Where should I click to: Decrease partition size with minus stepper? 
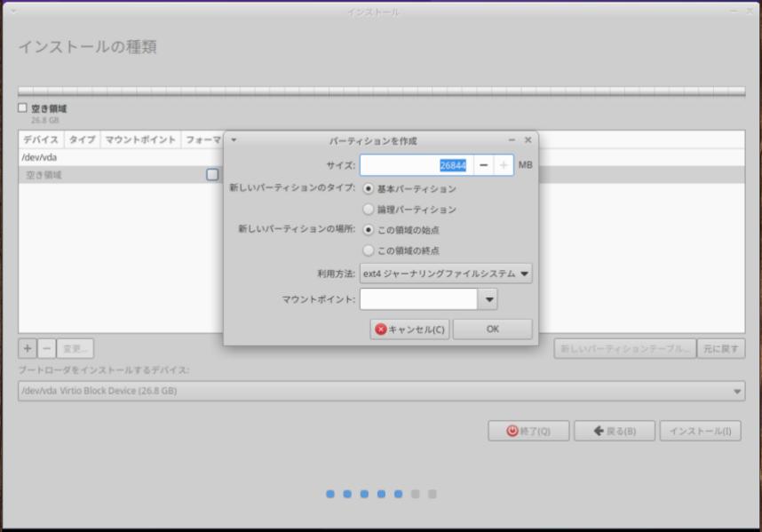pos(483,165)
